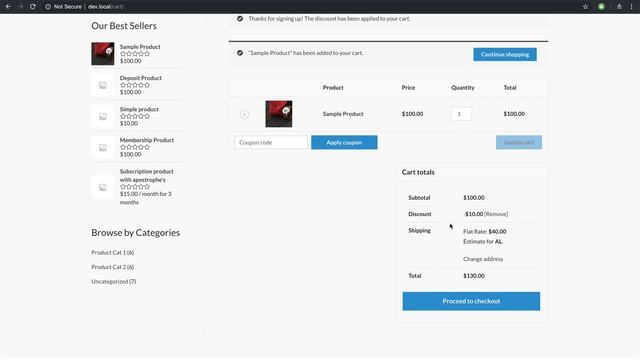The height and width of the screenshot is (360, 640).
Task: Open the Membership Product placeholder image
Action: click(x=102, y=147)
